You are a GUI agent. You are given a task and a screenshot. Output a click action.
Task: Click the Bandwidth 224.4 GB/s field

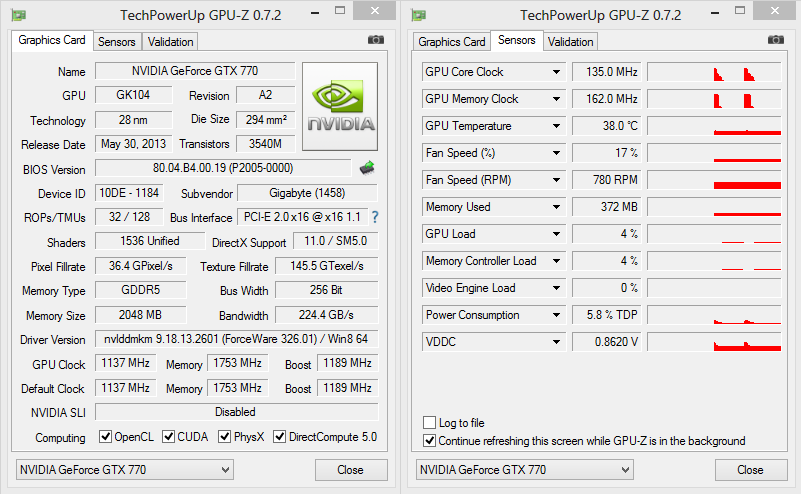click(x=326, y=315)
